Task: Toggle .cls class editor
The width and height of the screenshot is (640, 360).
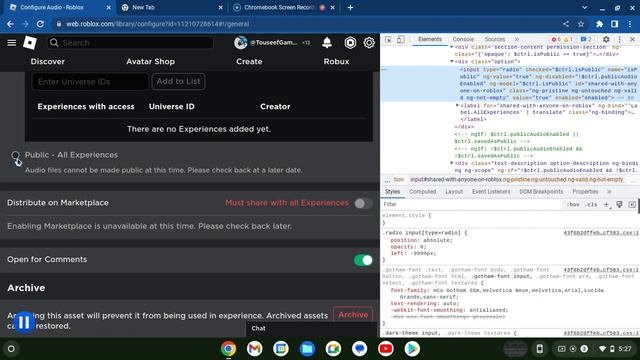Action: [592, 204]
